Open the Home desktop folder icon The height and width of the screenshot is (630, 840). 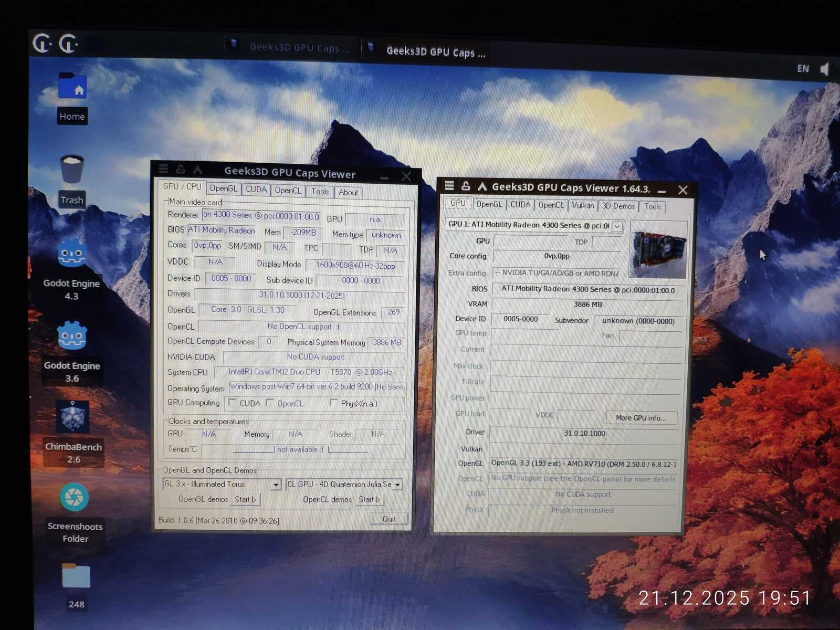(72, 87)
